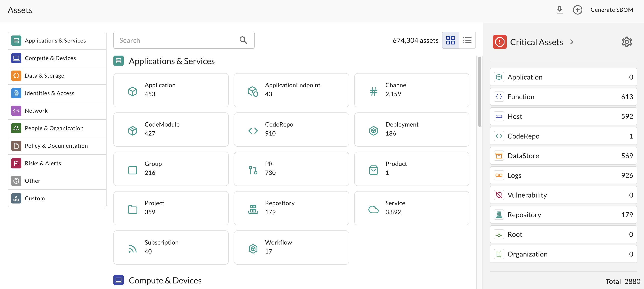Click the Product shopping bag icon
This screenshot has width=644, height=289.
click(x=373, y=170)
